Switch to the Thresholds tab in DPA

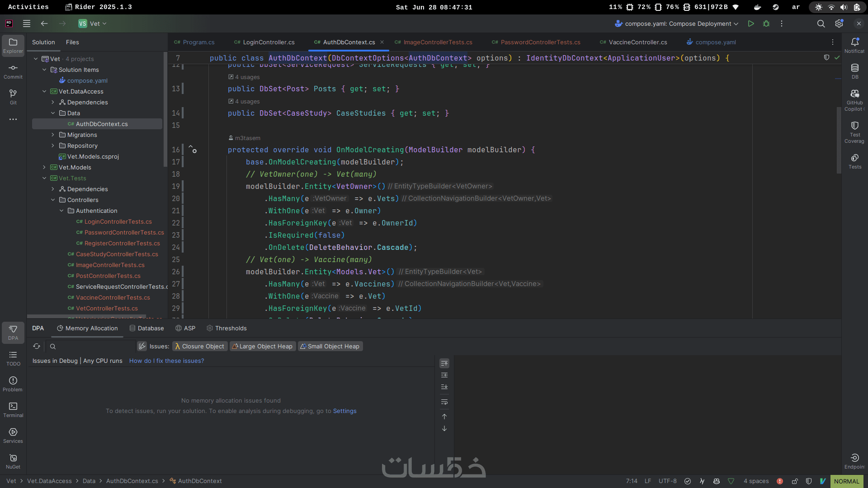click(226, 328)
